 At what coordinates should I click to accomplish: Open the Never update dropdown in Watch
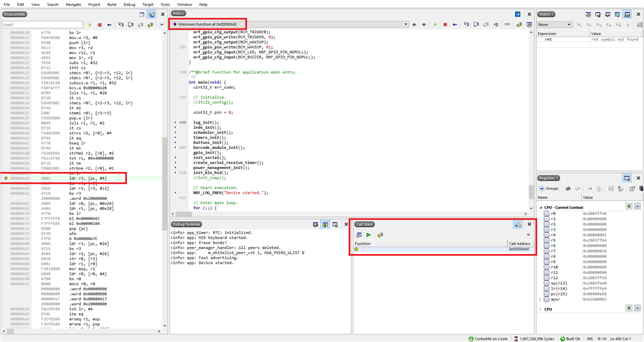(555, 25)
